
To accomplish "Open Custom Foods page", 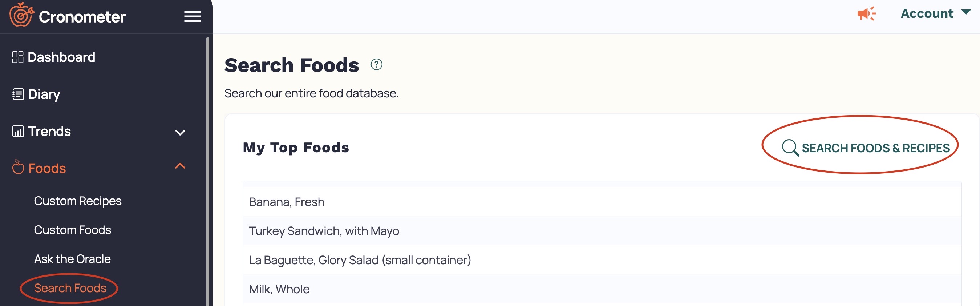I will coord(72,230).
